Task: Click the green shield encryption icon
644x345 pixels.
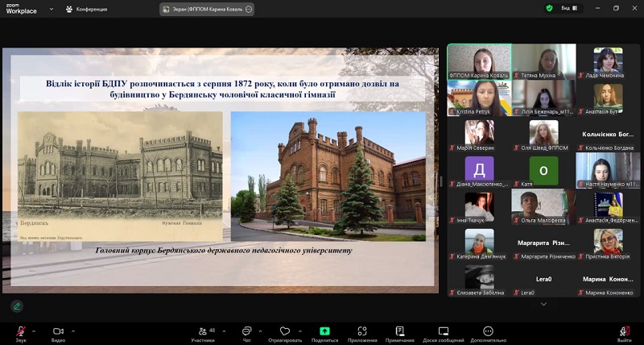Action: (x=549, y=8)
